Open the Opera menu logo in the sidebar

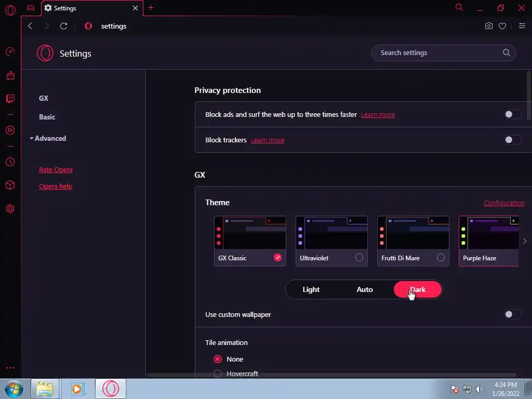point(10,10)
